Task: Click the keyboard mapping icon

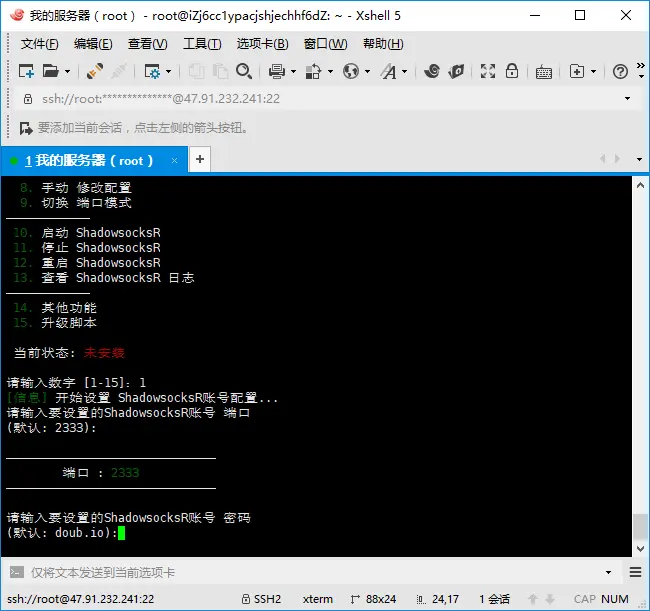Action: [x=544, y=72]
